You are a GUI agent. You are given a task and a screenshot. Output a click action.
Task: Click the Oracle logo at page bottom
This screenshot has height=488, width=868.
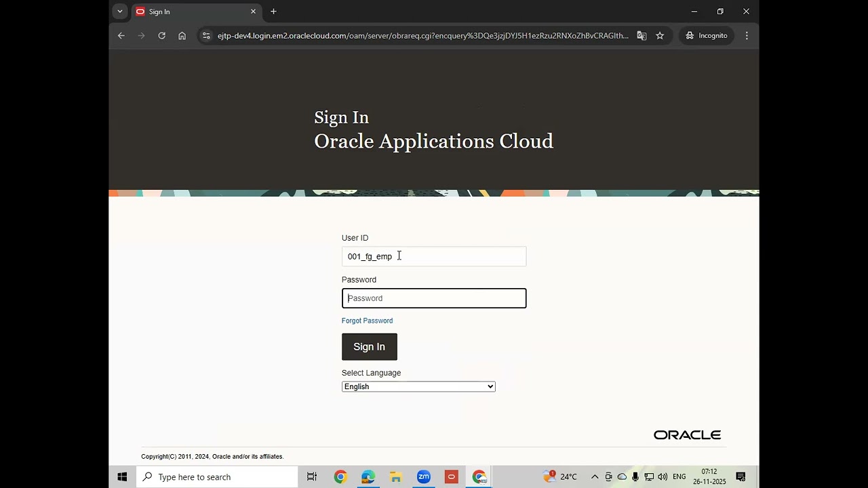(x=687, y=435)
